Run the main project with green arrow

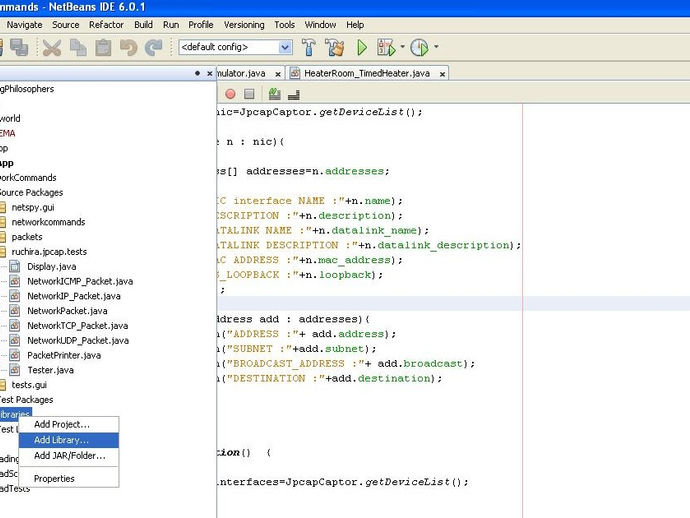coord(362,47)
